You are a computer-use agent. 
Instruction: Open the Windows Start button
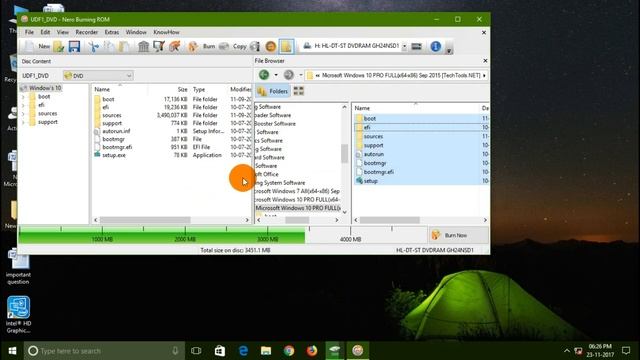(12, 351)
